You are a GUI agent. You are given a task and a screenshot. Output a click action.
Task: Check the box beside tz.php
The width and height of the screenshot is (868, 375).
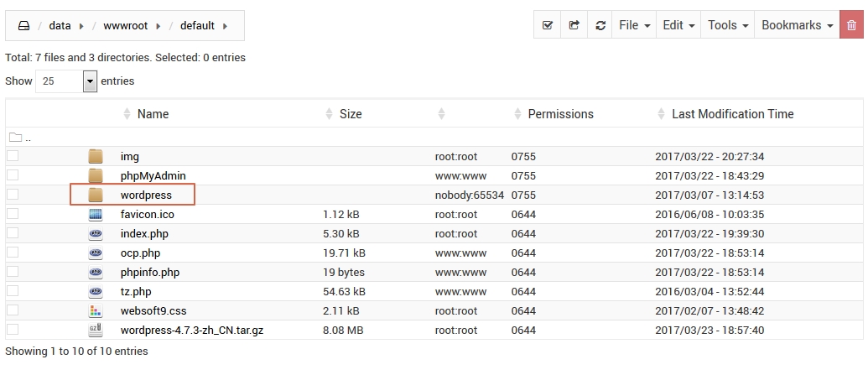click(13, 291)
